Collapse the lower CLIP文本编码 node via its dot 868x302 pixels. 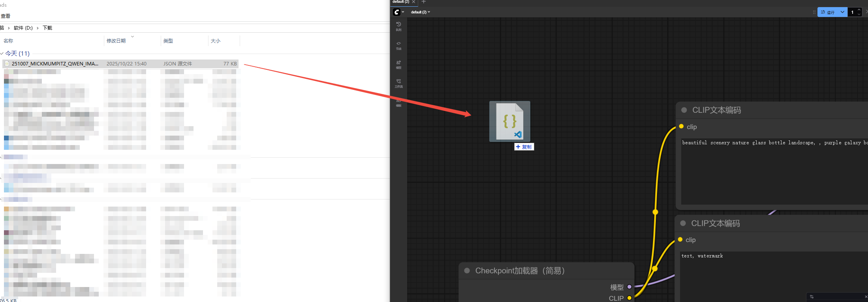pos(683,224)
